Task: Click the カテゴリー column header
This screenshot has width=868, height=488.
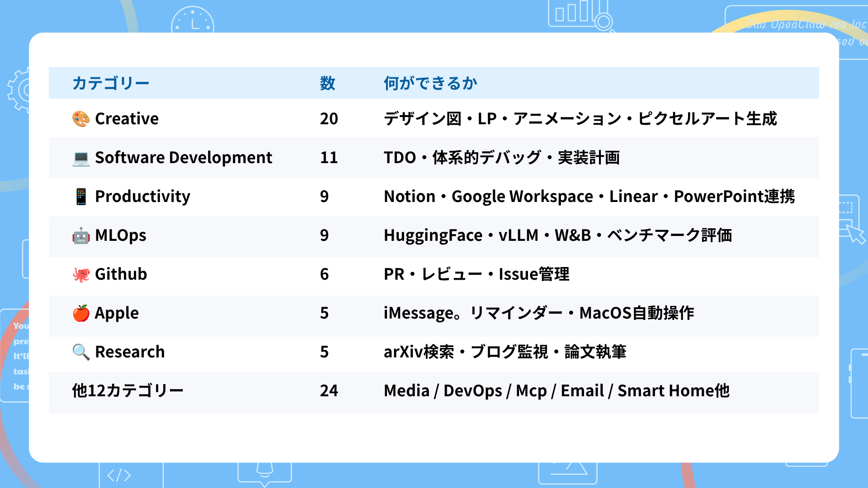Action: pyautogui.click(x=111, y=83)
